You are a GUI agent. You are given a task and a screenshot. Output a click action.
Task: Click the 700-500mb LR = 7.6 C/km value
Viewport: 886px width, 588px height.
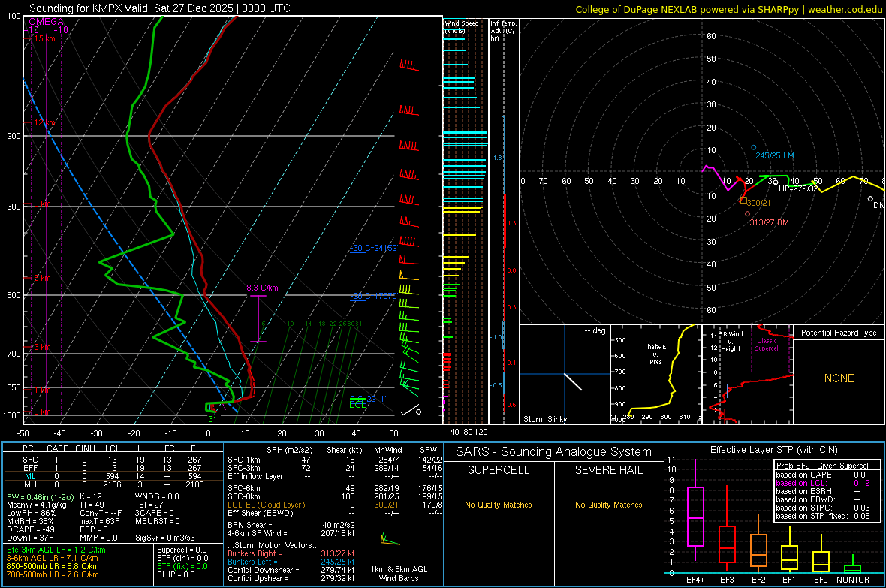(x=53, y=574)
